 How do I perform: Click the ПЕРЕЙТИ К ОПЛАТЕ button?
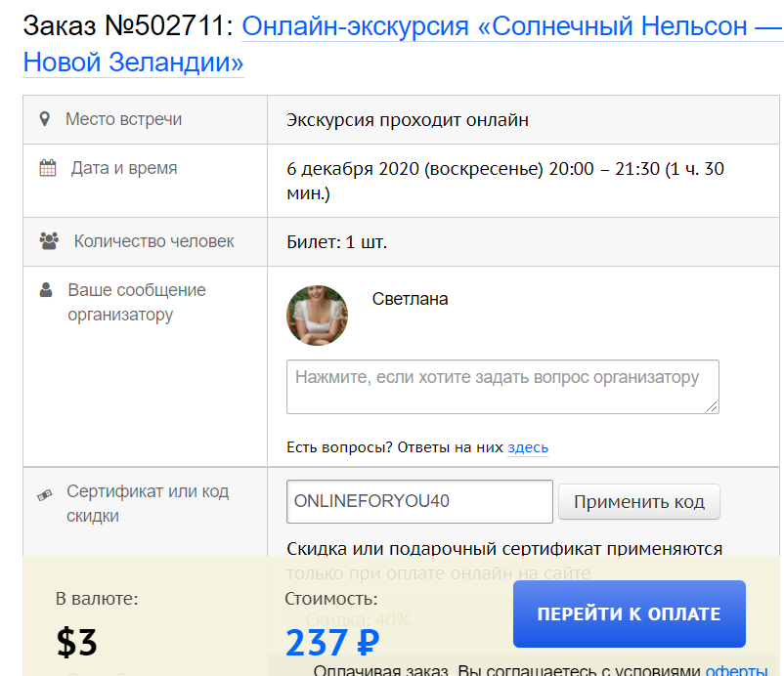point(629,613)
